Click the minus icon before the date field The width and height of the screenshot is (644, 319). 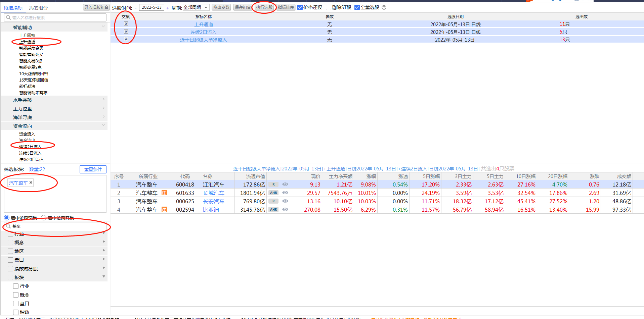136,8
